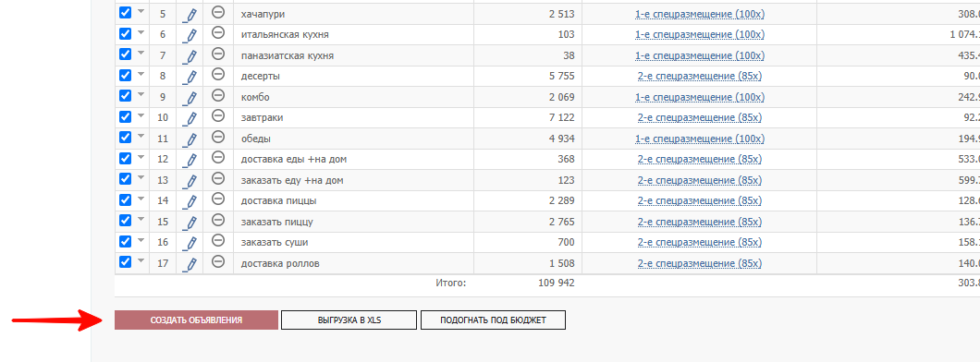Screen dimensions: 980x362
Task: Click pencil icon beside комбо
Action: [190, 98]
